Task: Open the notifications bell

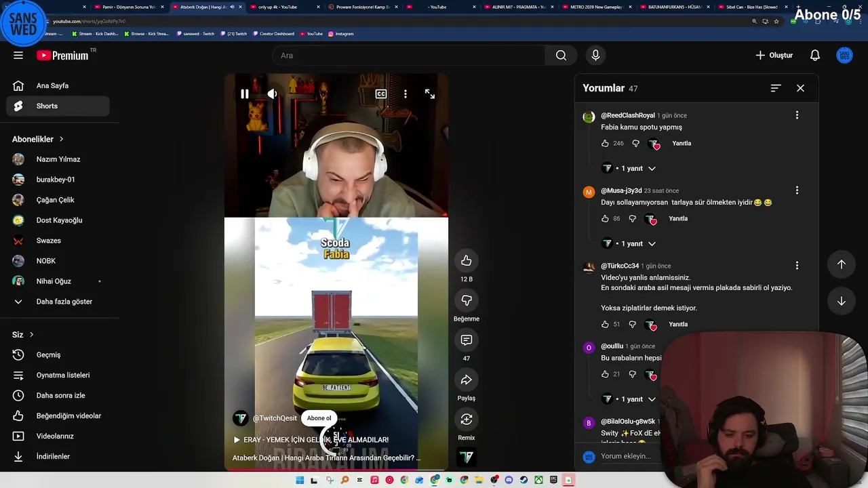Action: click(815, 56)
